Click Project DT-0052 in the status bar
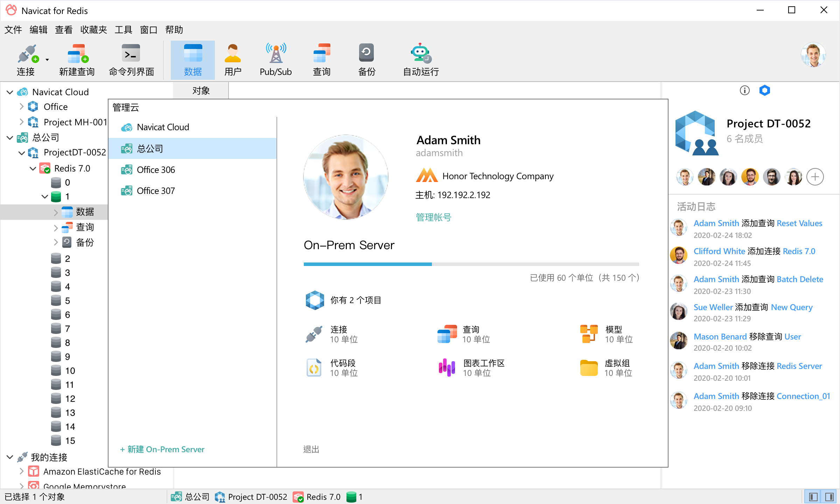 [251, 497]
